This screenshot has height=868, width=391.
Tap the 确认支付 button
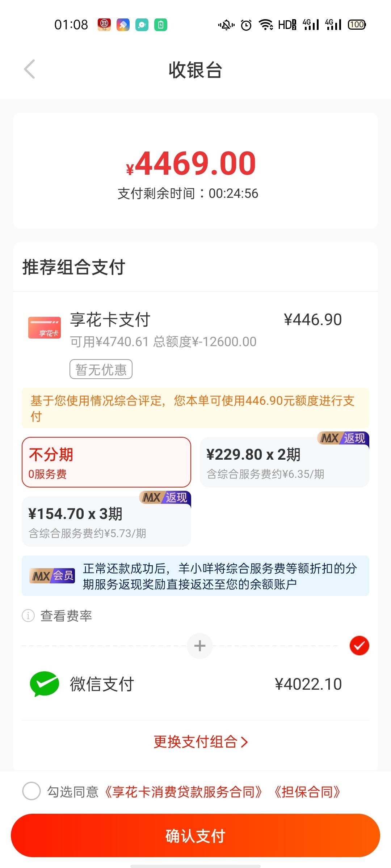tap(195, 835)
